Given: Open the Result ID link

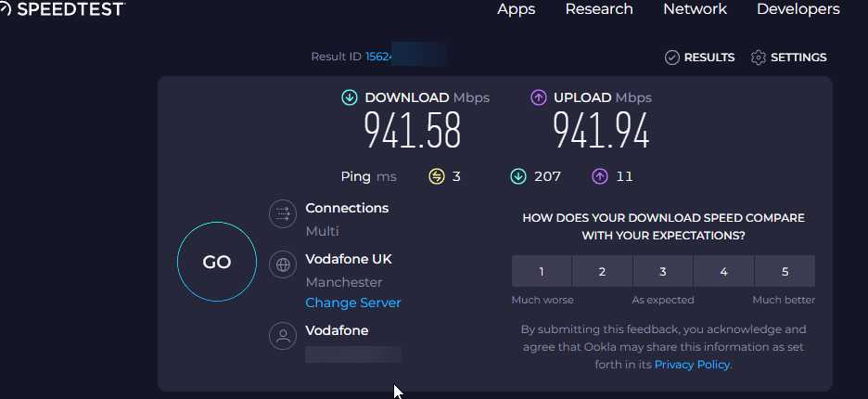Looking at the screenshot, I should (379, 57).
